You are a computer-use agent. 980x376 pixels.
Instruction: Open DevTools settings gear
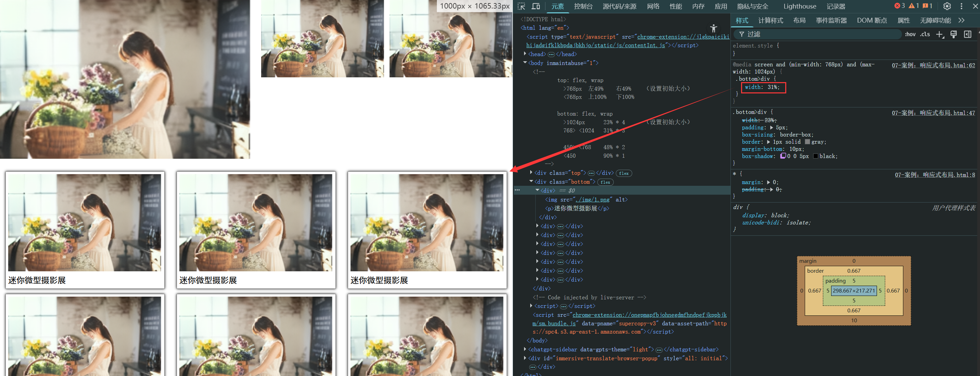[x=947, y=6]
